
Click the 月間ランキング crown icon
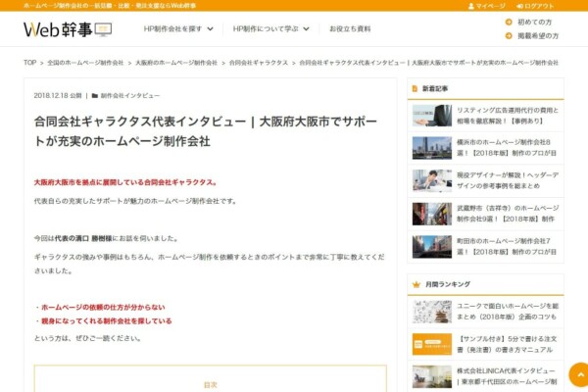tap(416, 284)
